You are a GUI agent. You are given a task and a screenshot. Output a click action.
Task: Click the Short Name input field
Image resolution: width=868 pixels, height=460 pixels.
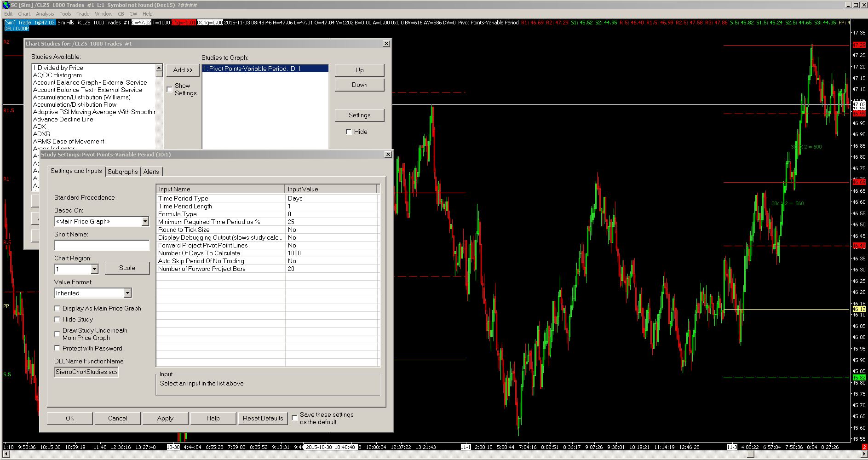pos(102,245)
